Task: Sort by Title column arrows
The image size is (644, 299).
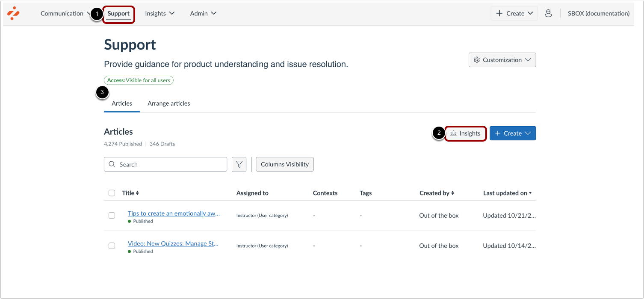Action: [x=137, y=193]
